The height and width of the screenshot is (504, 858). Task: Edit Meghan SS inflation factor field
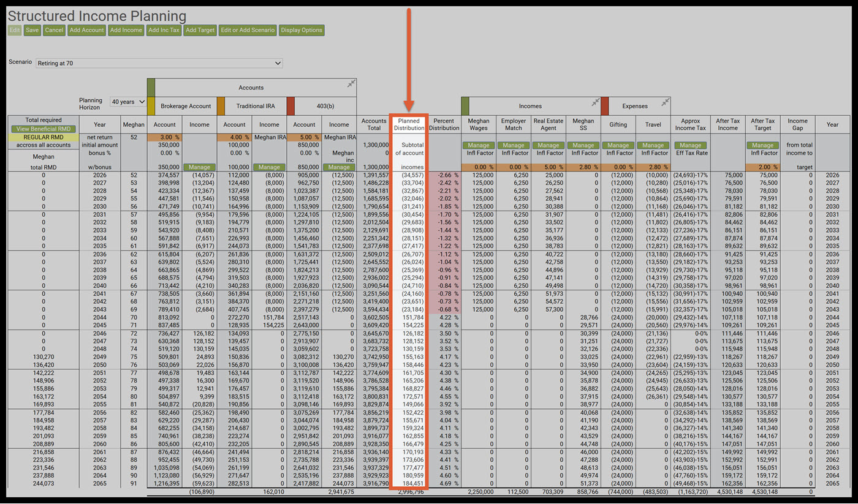[x=583, y=167]
